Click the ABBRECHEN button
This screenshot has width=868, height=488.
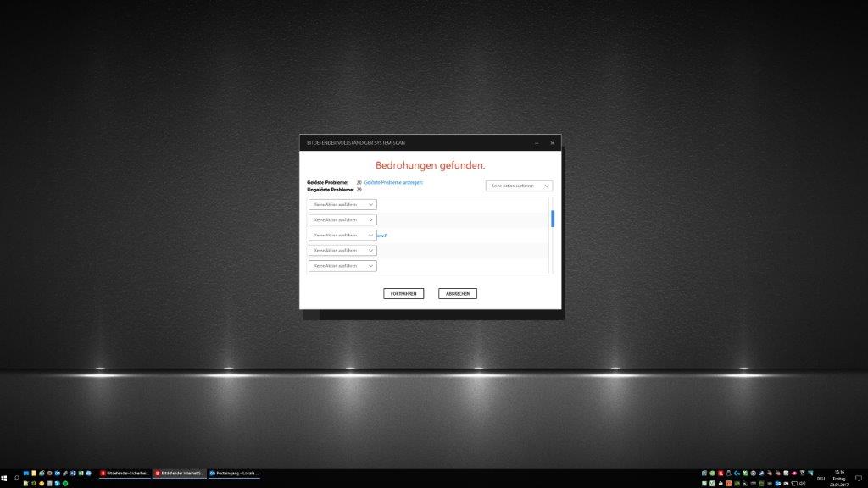458,294
